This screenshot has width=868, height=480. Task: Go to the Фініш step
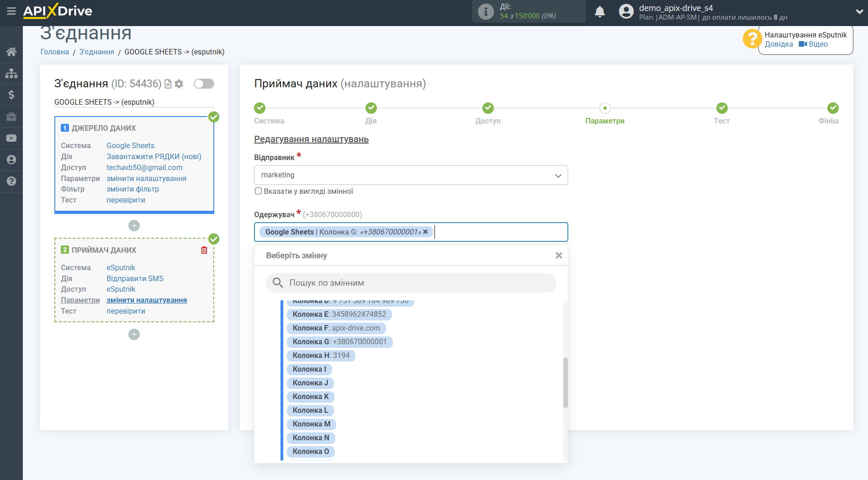[x=833, y=108]
